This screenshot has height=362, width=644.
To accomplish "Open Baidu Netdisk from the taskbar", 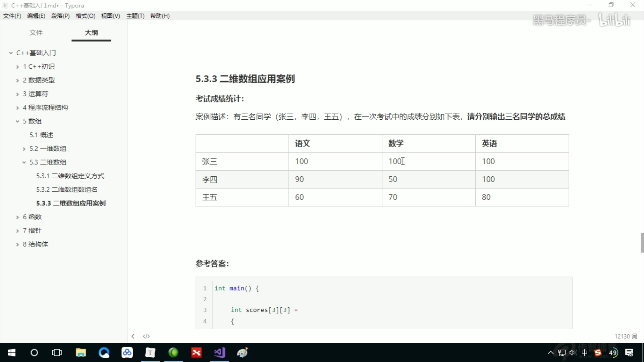I will 127,353.
